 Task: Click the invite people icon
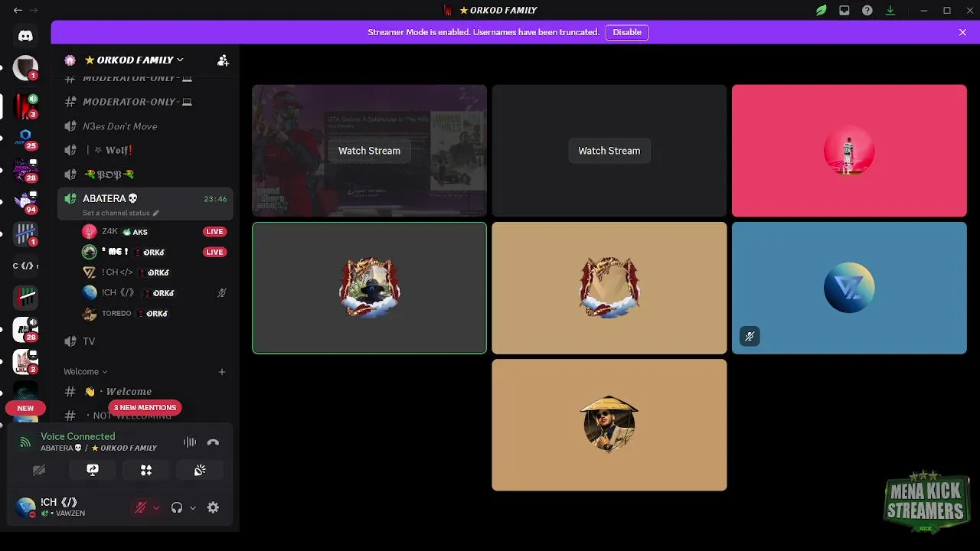point(223,60)
